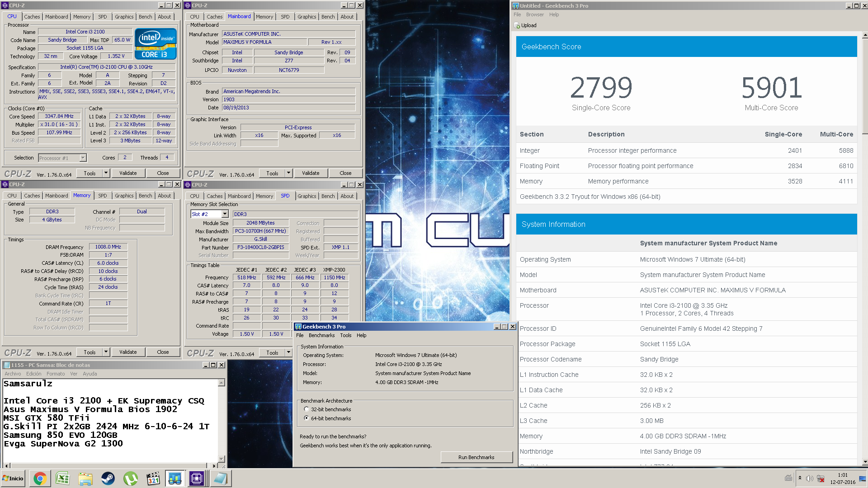Click the Part Number field F3-18400CL8-2GBPIS
The height and width of the screenshot is (488, 868).
tap(260, 247)
